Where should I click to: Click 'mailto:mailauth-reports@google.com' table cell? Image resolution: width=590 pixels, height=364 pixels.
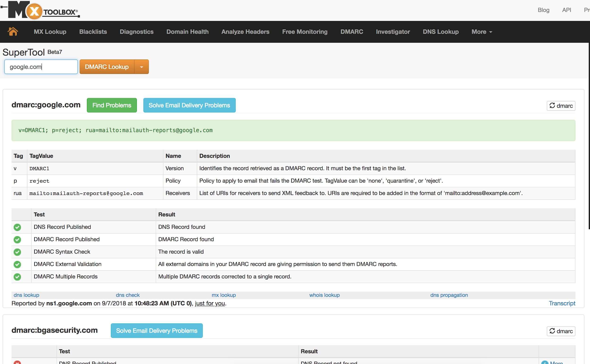click(x=95, y=193)
